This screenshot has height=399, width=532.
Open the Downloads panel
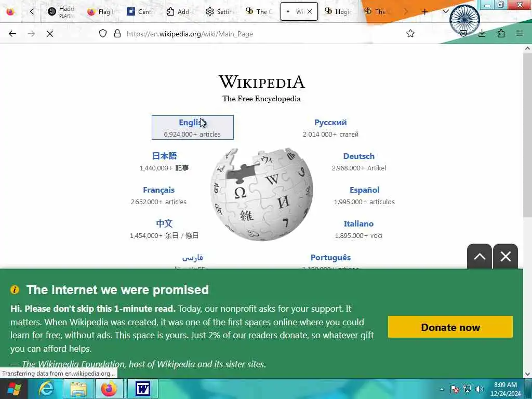pos(482,33)
